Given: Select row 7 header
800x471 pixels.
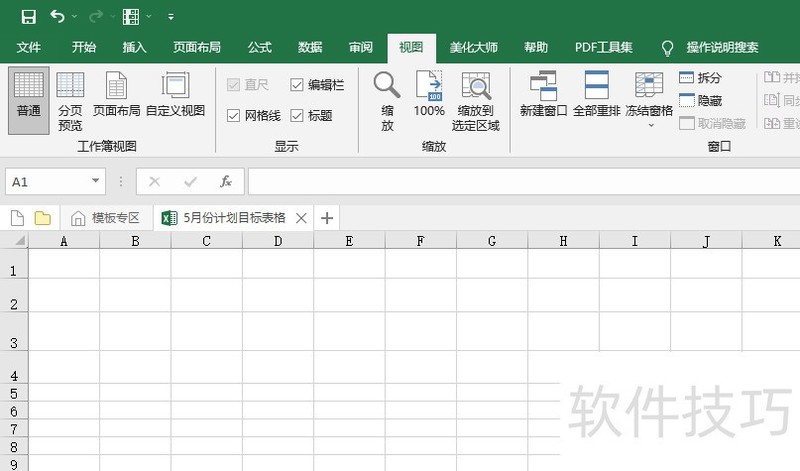Looking at the screenshot, I should (x=14, y=429).
